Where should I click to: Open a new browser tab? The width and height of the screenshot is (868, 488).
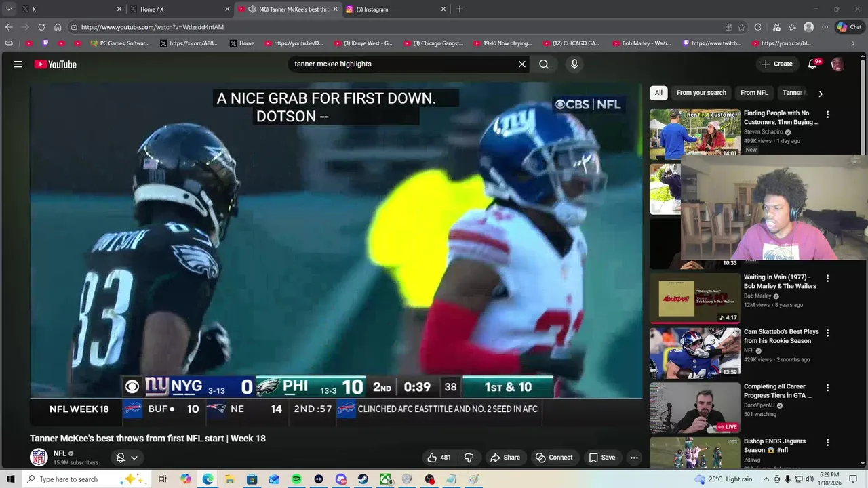click(x=460, y=9)
